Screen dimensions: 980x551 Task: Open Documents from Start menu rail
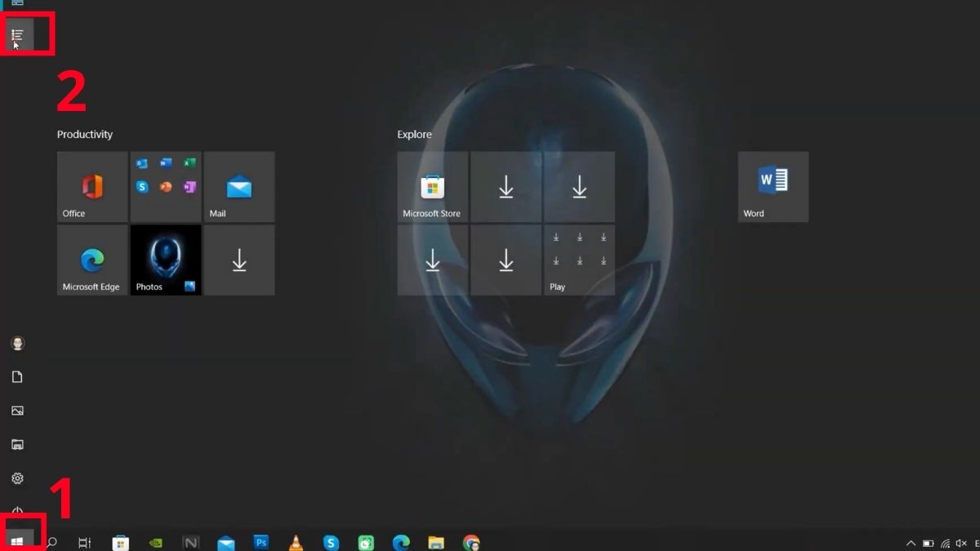(17, 377)
